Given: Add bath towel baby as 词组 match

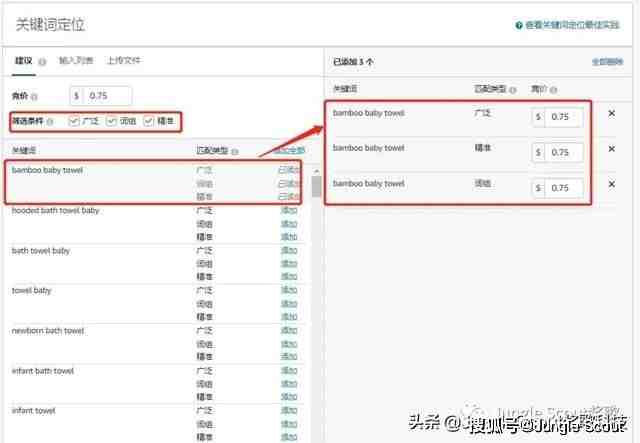Looking at the screenshot, I should [289, 264].
